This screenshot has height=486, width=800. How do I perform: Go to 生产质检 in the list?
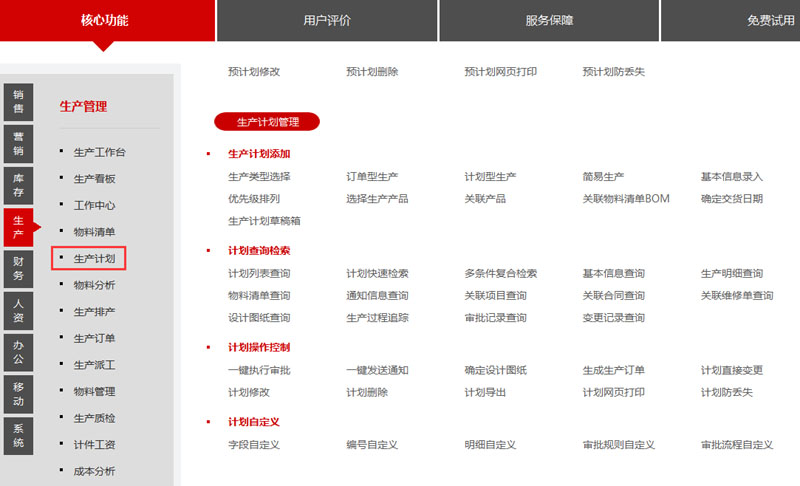tap(94, 418)
